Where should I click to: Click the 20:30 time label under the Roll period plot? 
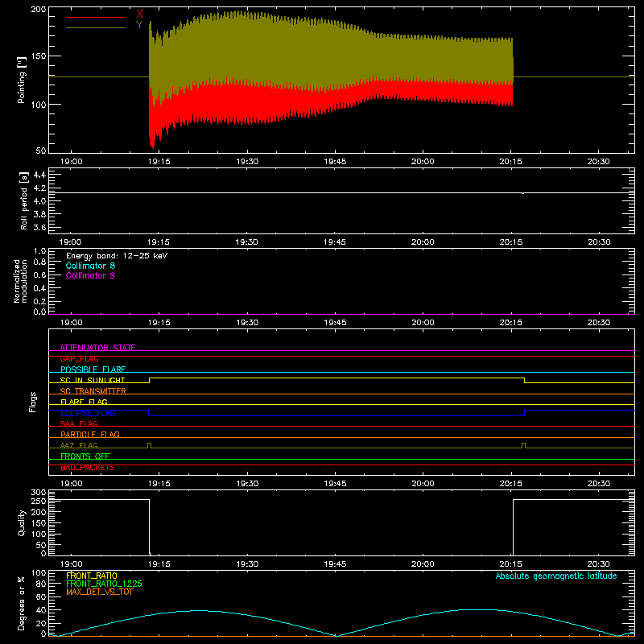(599, 242)
